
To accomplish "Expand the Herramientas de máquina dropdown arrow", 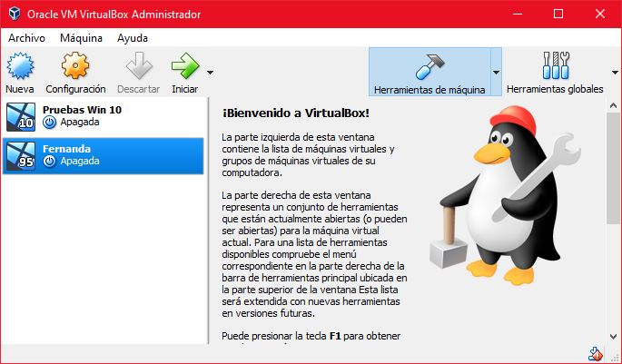I will (x=496, y=73).
